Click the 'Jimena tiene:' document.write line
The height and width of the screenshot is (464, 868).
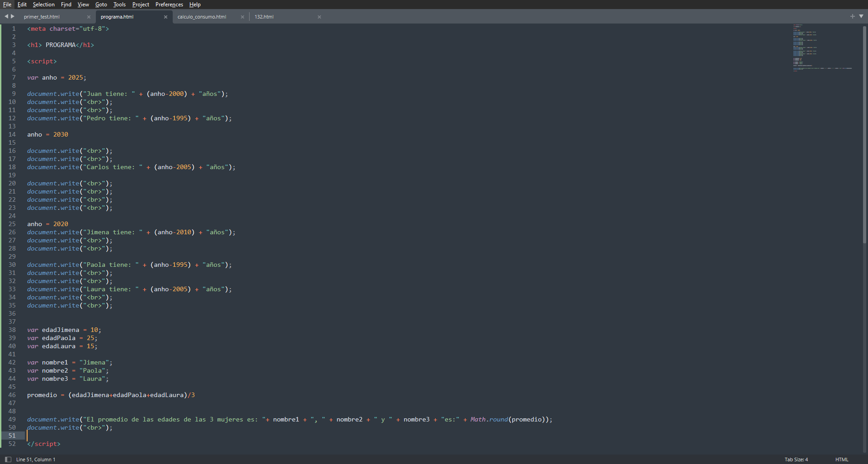pyautogui.click(x=131, y=232)
